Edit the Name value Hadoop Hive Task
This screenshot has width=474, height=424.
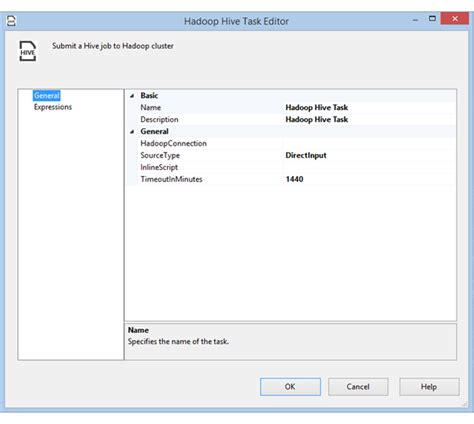coord(369,108)
